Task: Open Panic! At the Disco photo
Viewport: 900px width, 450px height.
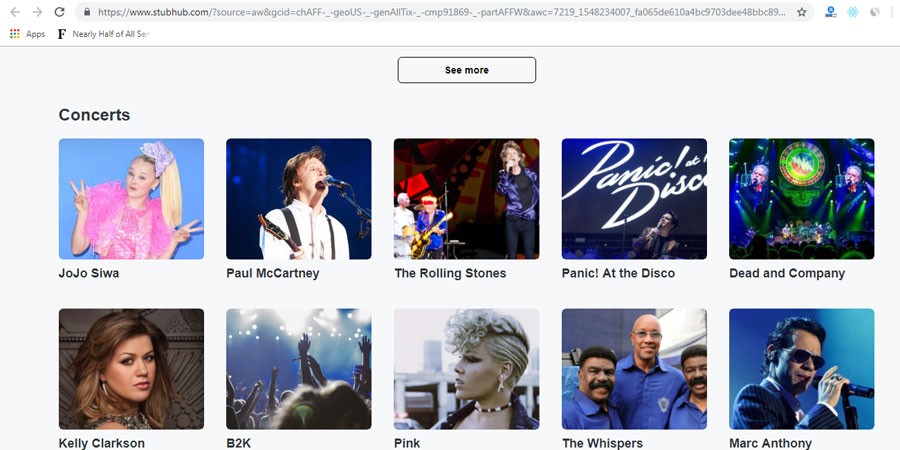Action: tap(634, 198)
